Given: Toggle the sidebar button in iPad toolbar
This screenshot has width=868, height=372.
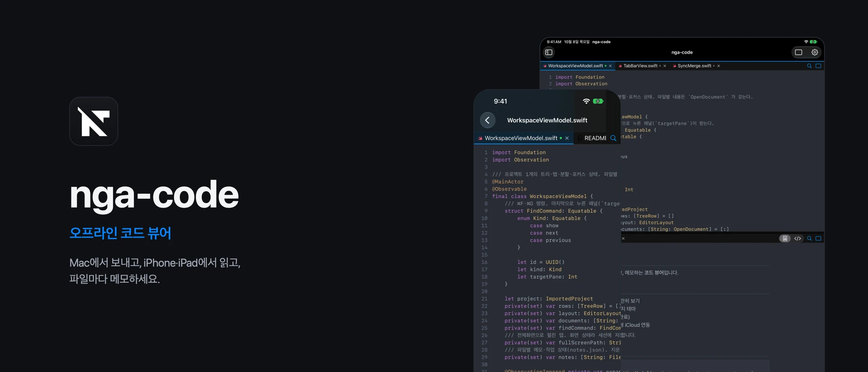Looking at the screenshot, I should 549,52.
